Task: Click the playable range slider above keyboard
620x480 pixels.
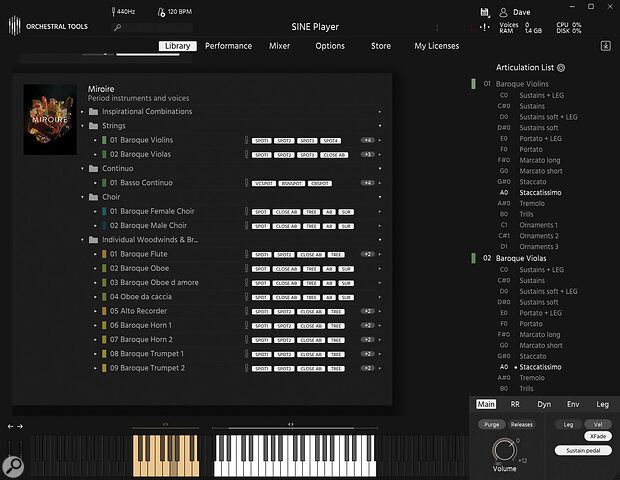Action: pos(295,428)
